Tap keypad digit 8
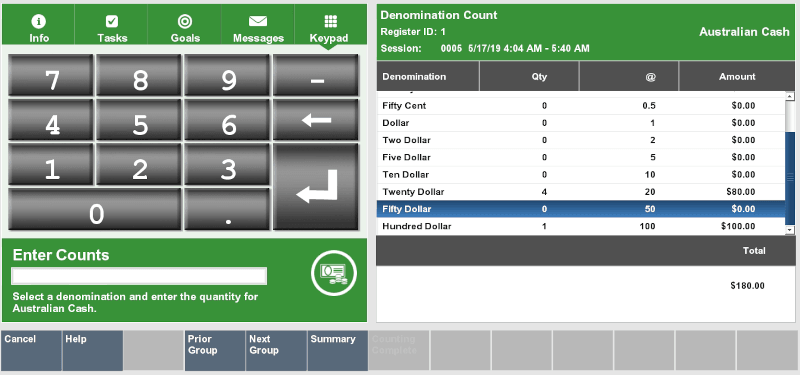 (x=139, y=75)
